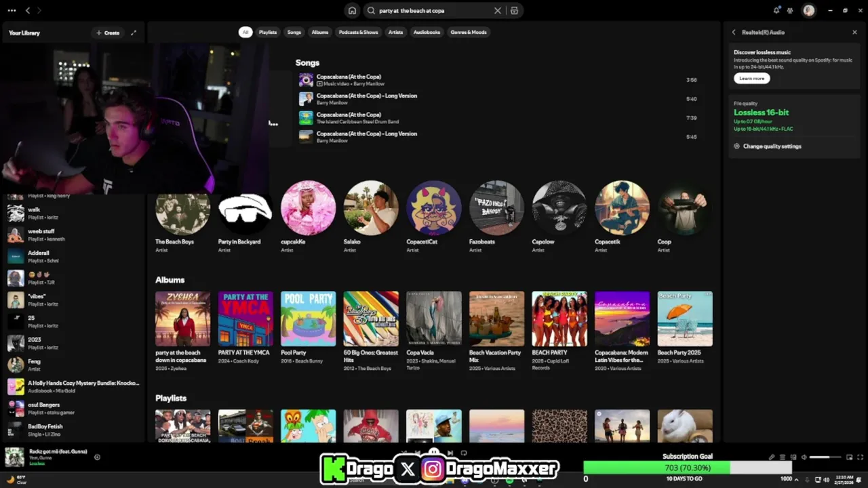Open the Playlists section heading
Screen dimensions: 868x488
(171, 398)
